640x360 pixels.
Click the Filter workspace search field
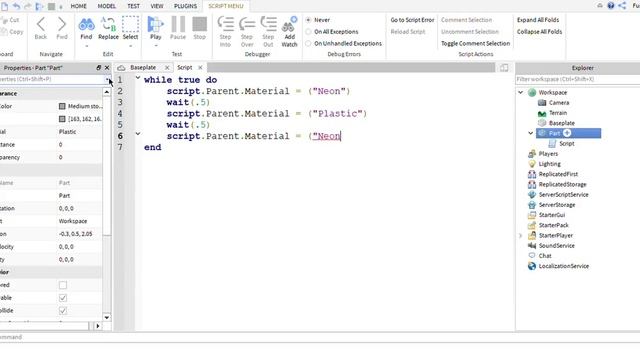pyautogui.click(x=578, y=79)
